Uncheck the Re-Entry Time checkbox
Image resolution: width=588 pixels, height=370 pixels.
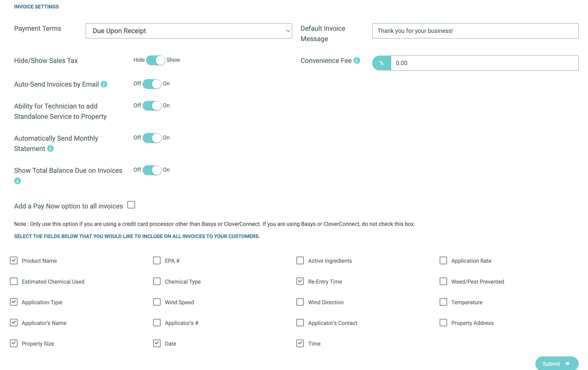point(300,281)
